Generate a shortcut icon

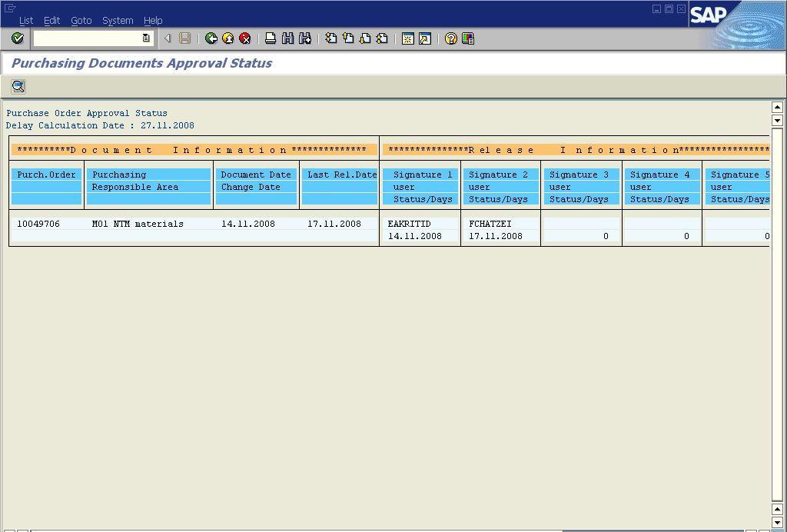(424, 38)
